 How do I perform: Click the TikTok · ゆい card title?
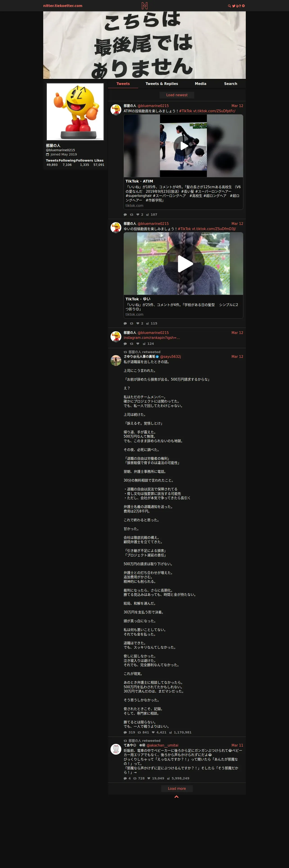click(x=138, y=299)
